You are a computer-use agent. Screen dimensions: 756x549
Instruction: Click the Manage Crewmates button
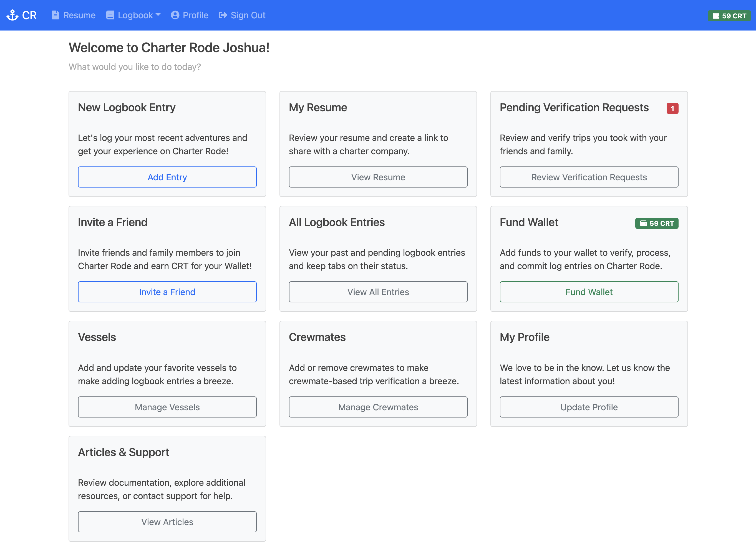[x=378, y=407]
